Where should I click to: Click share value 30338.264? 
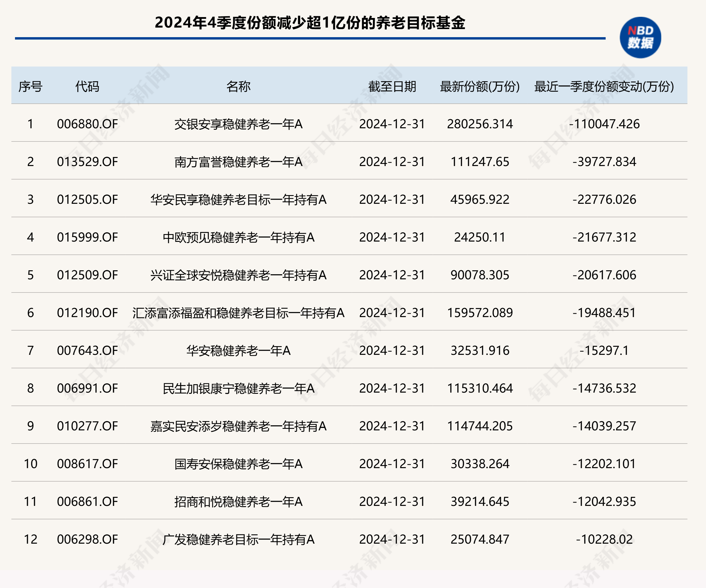[480, 464]
